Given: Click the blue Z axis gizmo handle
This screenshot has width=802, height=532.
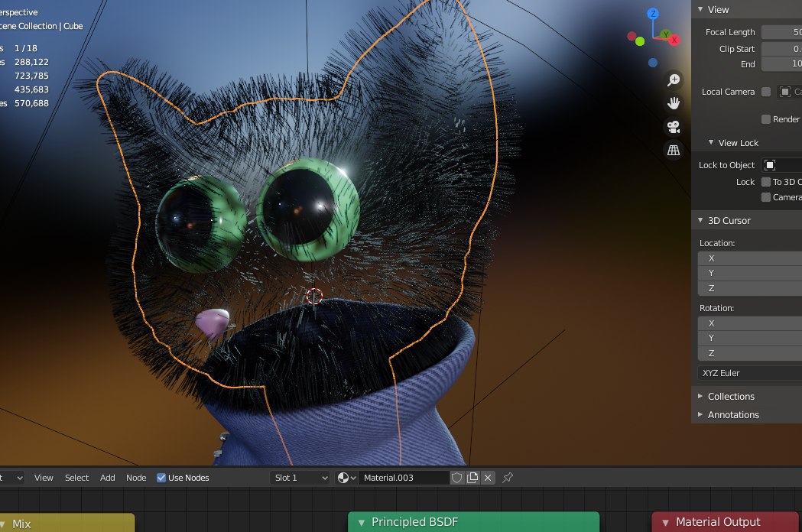Looking at the screenshot, I should 653,14.
